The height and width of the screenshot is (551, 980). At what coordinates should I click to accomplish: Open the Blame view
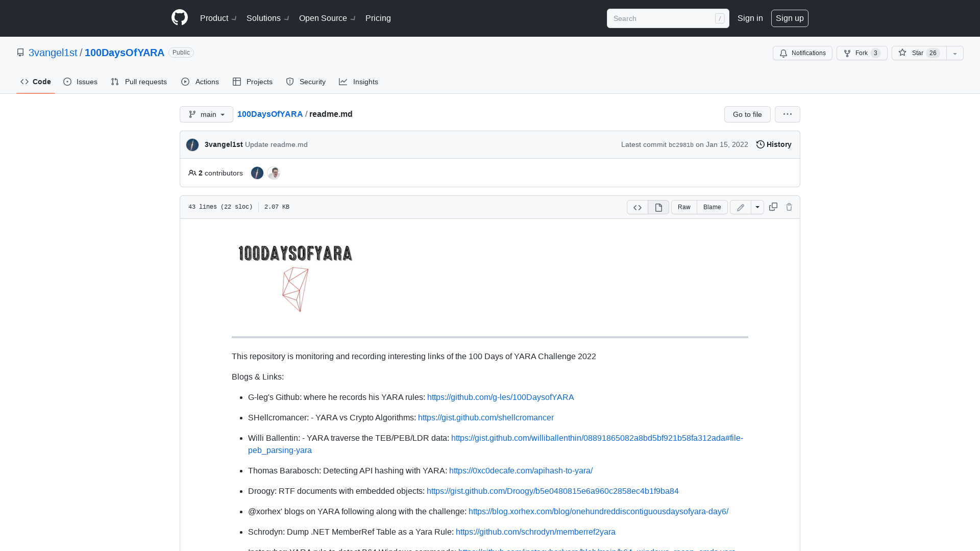[712, 207]
